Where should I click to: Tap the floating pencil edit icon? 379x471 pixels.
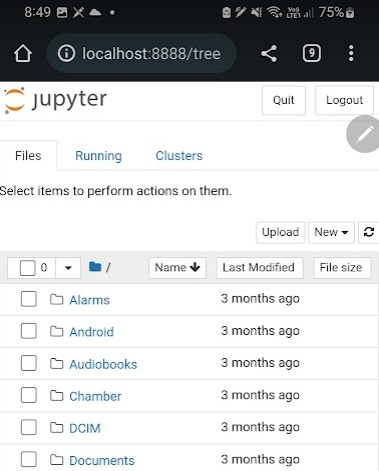pos(364,134)
